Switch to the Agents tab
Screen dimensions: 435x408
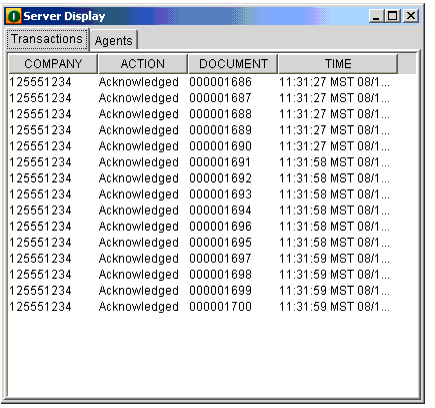tap(114, 41)
